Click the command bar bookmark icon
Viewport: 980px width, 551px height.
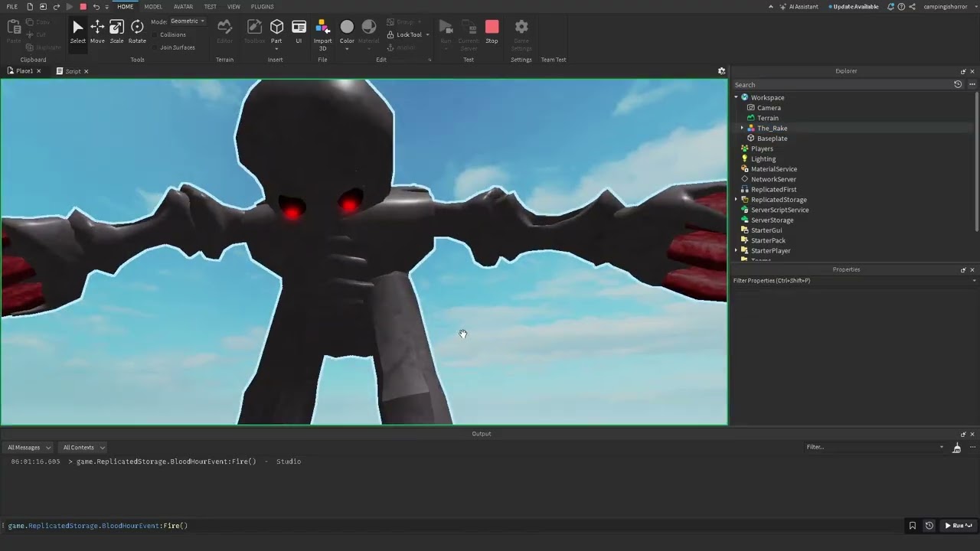click(x=912, y=526)
